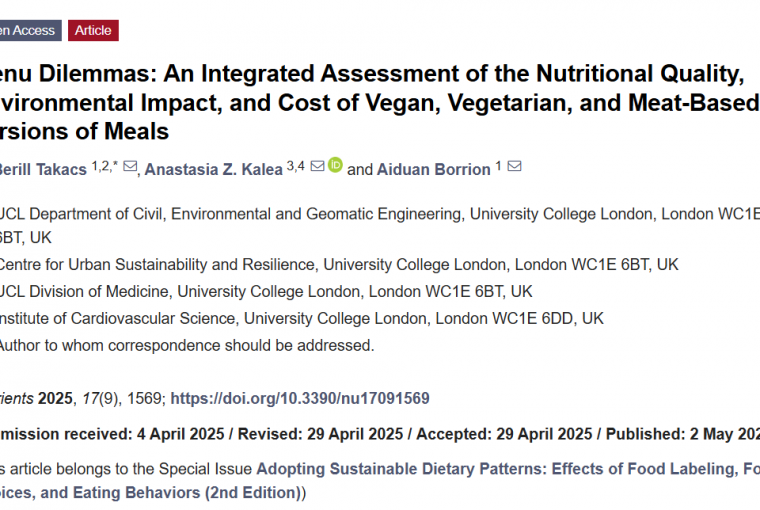Click the UCL Civil Engineering affiliation text

point(380,226)
